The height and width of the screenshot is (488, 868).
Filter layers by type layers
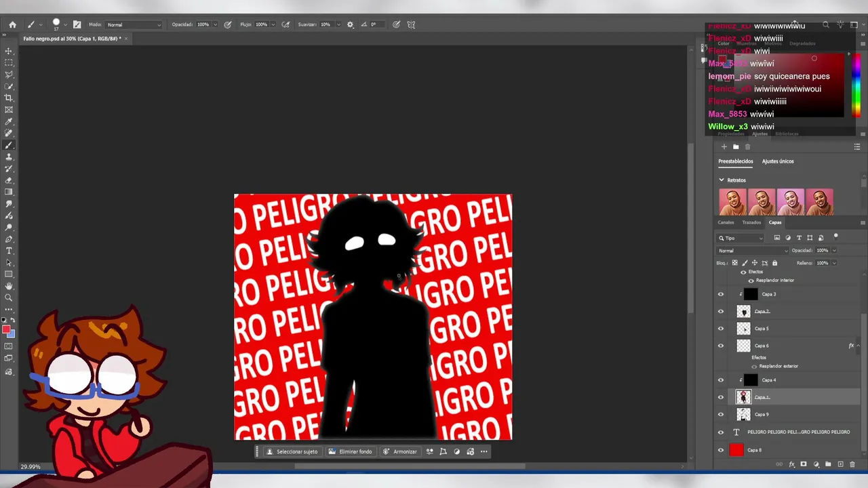pos(799,238)
